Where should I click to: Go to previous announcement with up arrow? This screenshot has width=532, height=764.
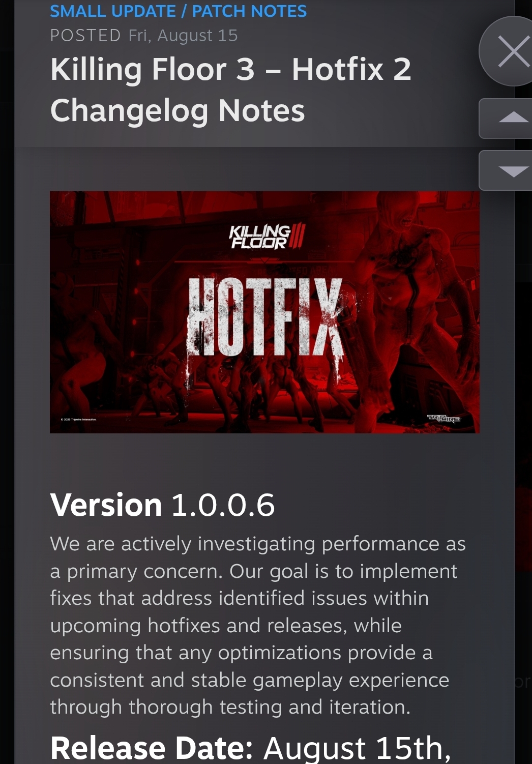(x=506, y=119)
